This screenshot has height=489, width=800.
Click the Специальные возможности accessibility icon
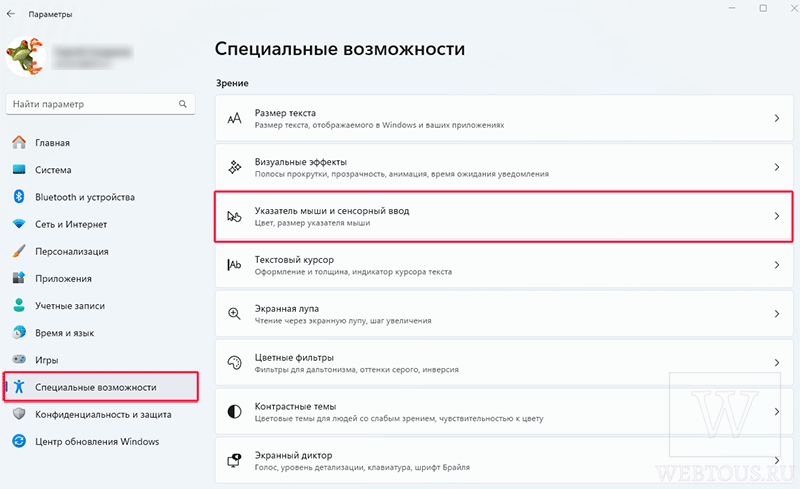point(19,387)
